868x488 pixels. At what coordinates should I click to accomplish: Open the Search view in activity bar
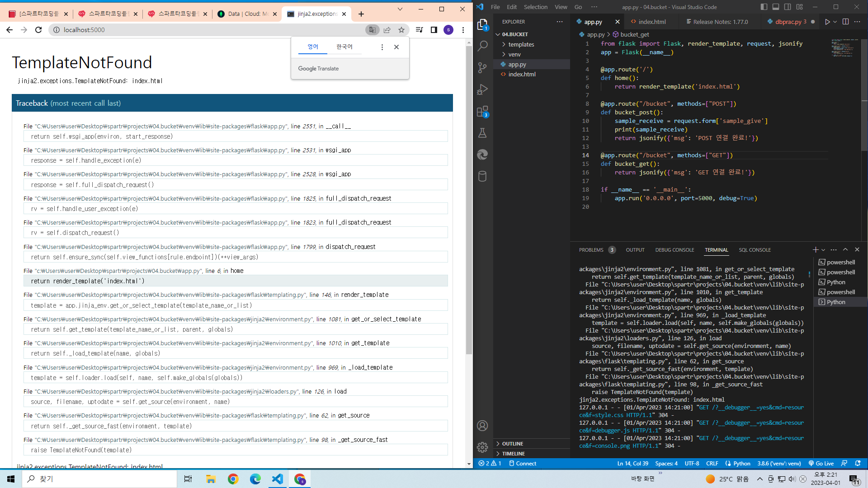[482, 46]
